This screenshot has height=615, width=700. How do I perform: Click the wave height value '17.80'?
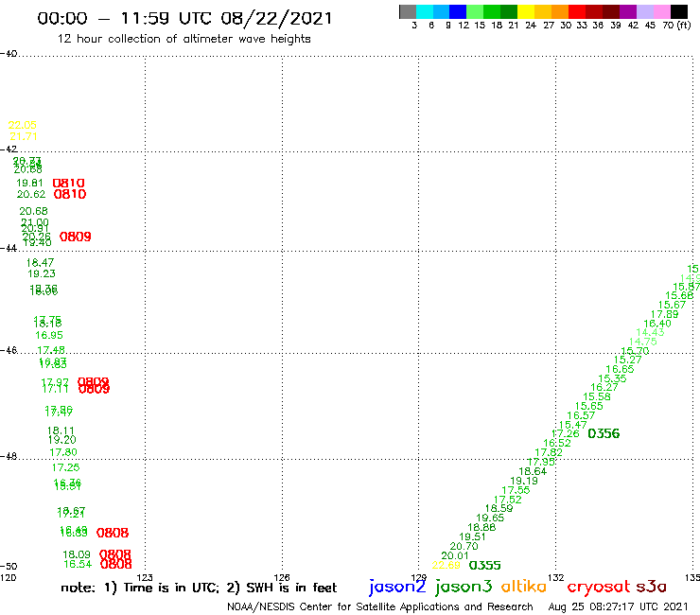[63, 452]
